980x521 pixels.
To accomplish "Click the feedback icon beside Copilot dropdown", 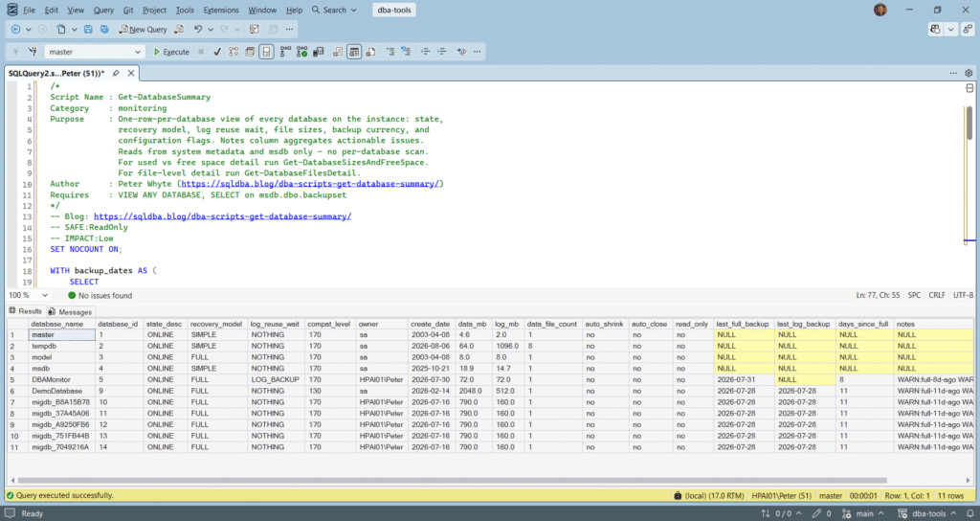I will (x=968, y=30).
